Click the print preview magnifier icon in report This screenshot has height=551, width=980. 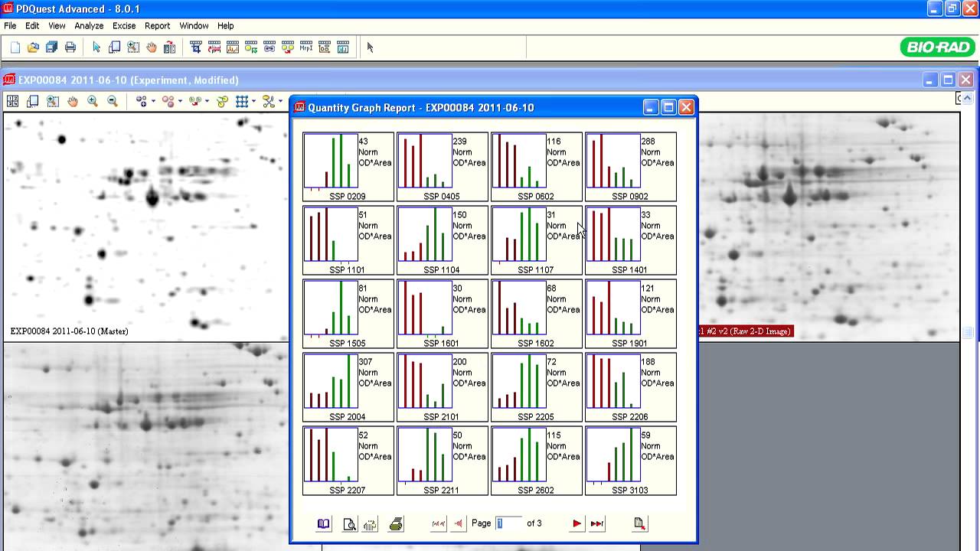[349, 524]
